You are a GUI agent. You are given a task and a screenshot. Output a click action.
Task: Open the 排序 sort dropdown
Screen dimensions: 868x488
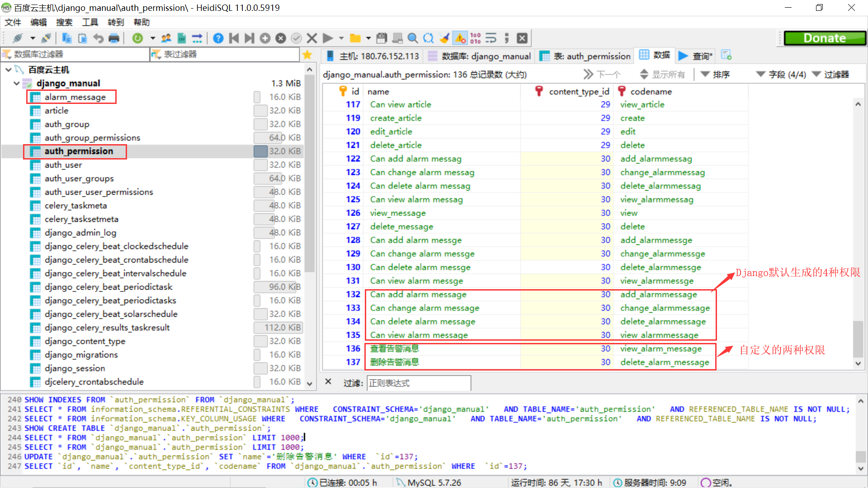coord(715,75)
